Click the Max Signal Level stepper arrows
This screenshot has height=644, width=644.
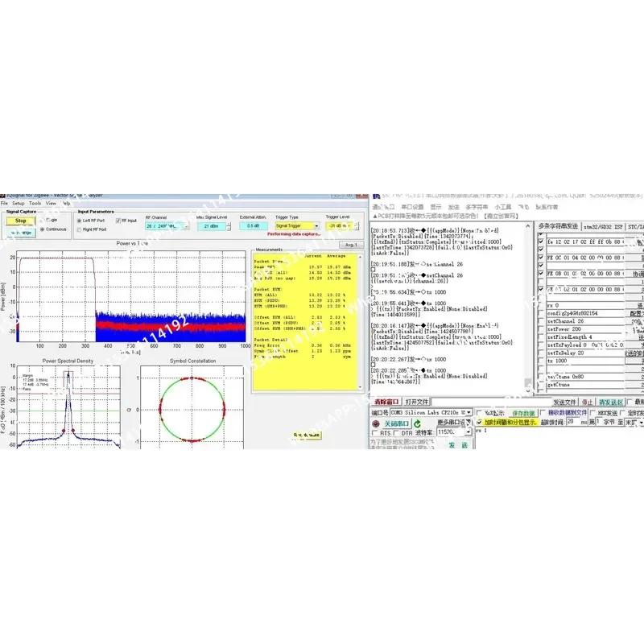pyautogui.click(x=229, y=226)
